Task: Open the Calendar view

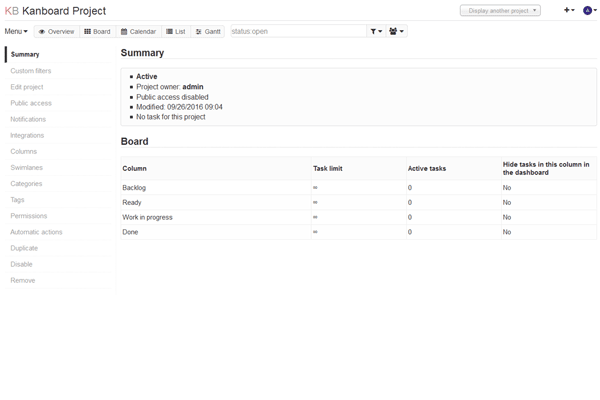Action: tap(139, 31)
